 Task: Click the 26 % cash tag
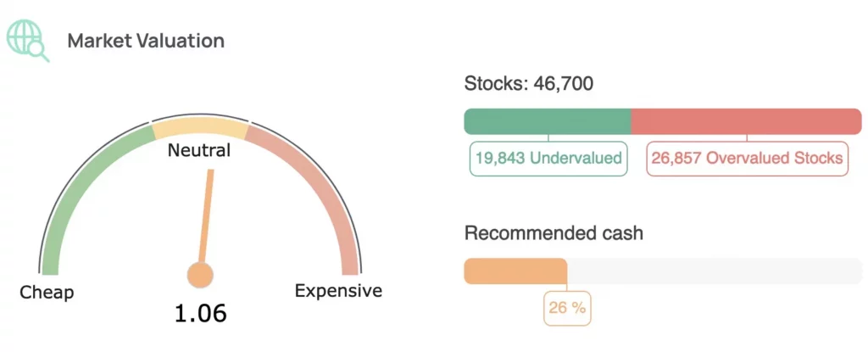tap(567, 309)
